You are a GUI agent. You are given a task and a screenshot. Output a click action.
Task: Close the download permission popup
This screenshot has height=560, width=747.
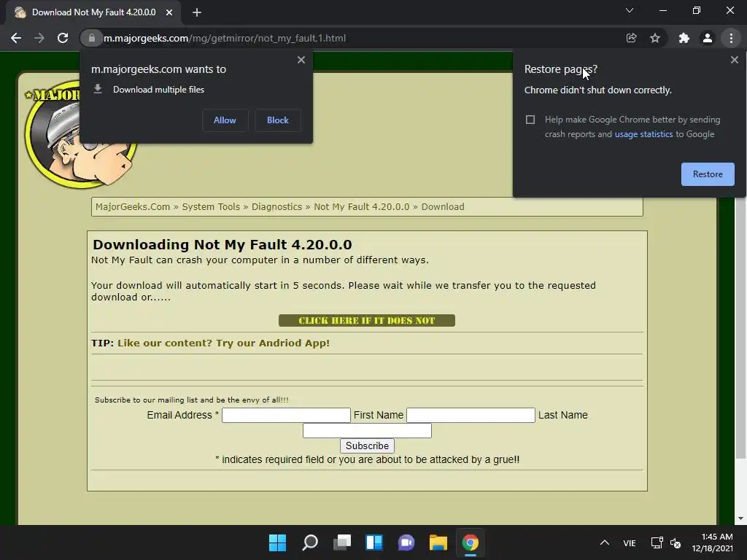click(301, 60)
